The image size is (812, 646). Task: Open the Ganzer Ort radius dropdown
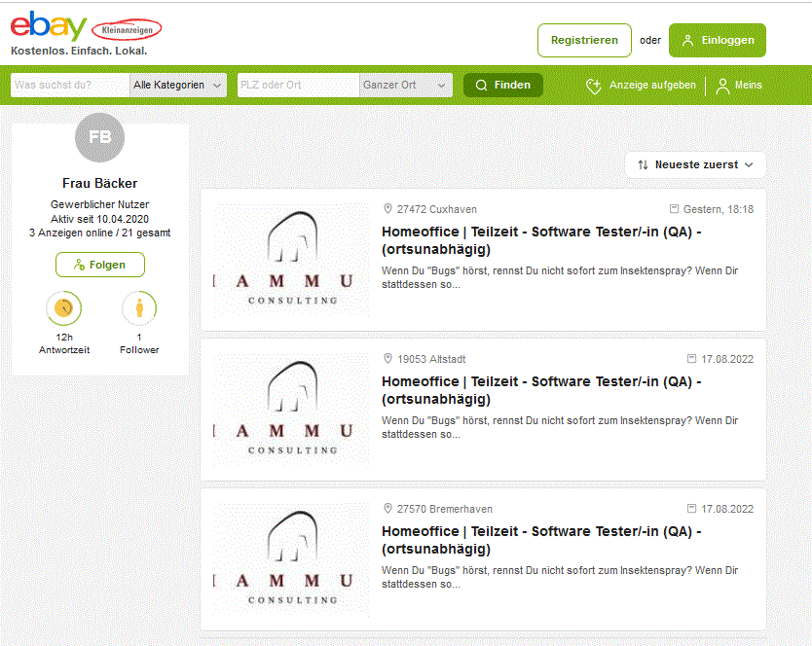405,85
